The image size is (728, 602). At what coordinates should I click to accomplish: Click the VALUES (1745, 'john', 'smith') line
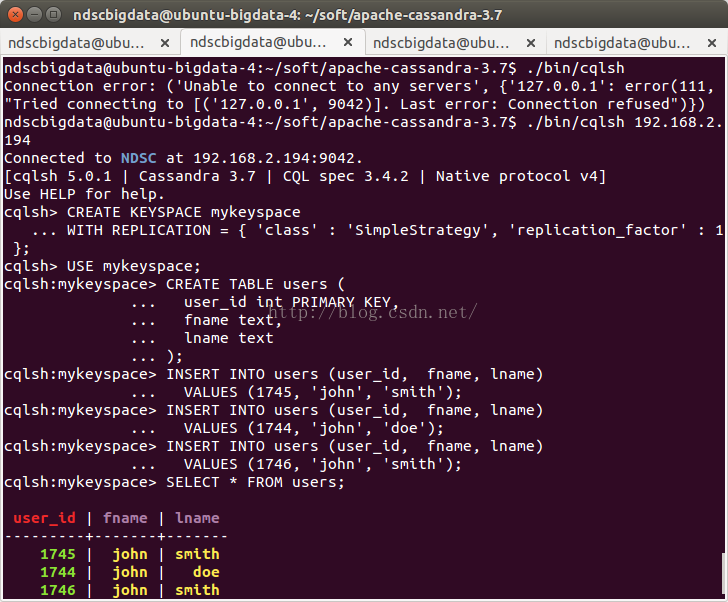(x=323, y=392)
